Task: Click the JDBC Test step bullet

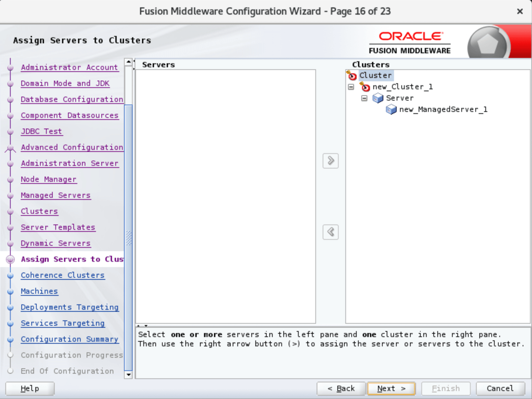Action: tap(10, 132)
